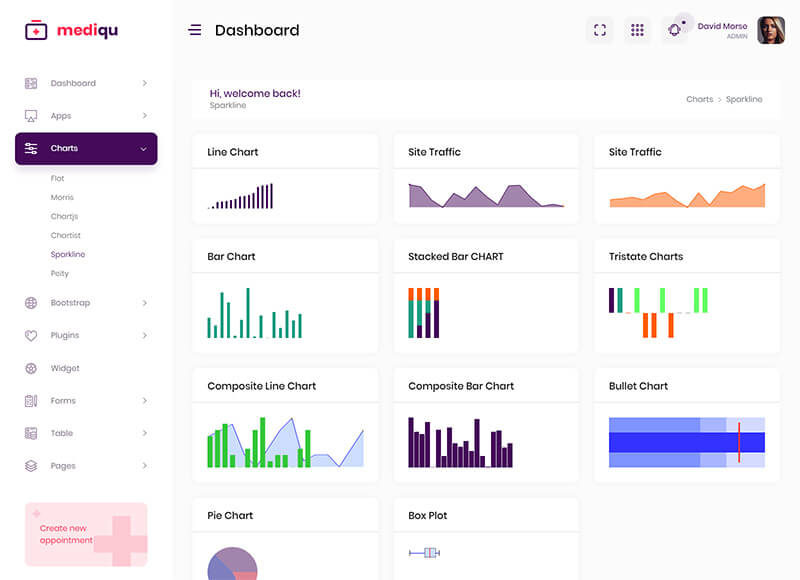Expand the Bootstrap submenu arrow
800x580 pixels.
click(144, 303)
